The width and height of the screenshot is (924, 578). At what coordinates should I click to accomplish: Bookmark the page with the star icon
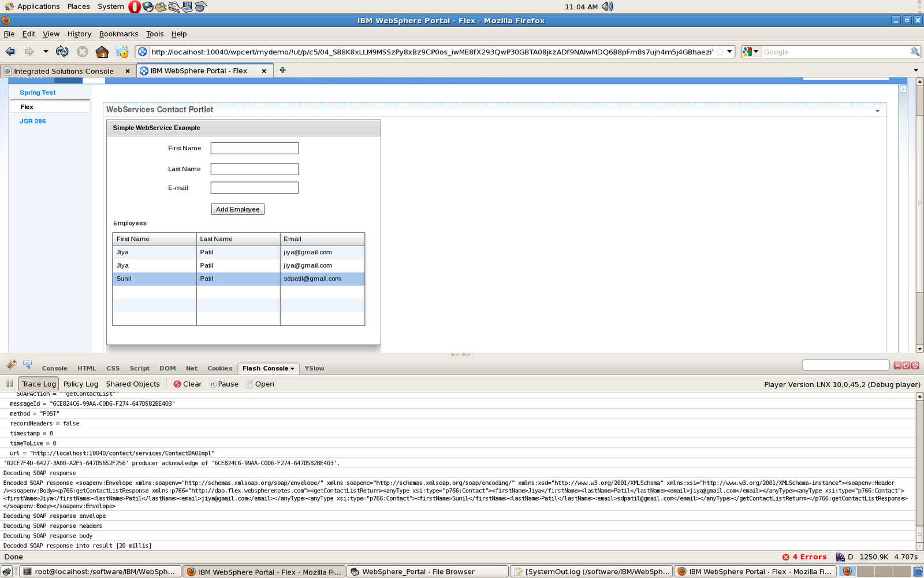[720, 51]
